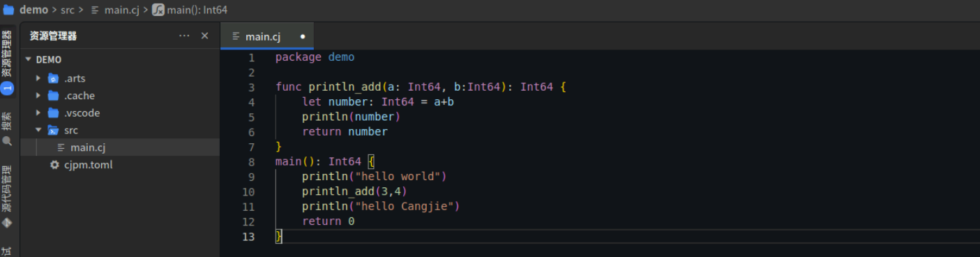Collapse the DEMO root folder
This screenshot has width=980, height=257.
(x=29, y=60)
